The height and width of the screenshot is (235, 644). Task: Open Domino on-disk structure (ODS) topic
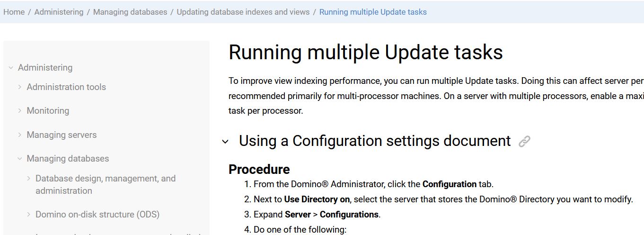pos(97,215)
